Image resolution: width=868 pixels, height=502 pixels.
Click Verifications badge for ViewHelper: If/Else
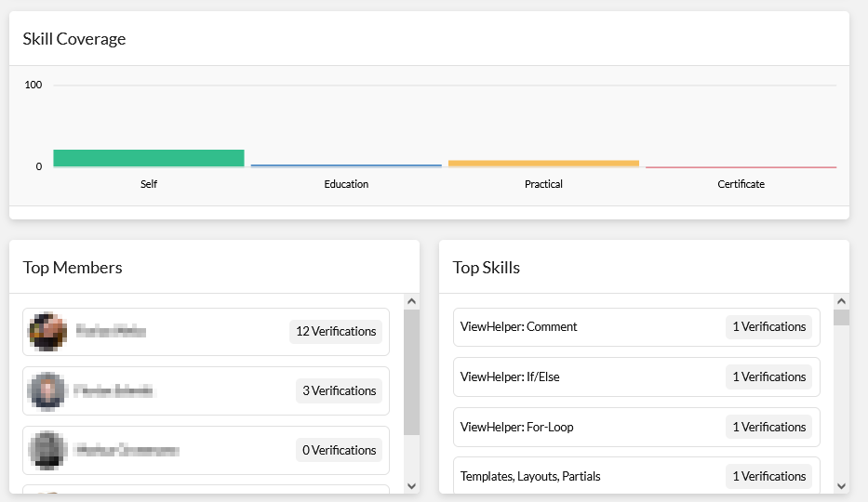(x=768, y=377)
